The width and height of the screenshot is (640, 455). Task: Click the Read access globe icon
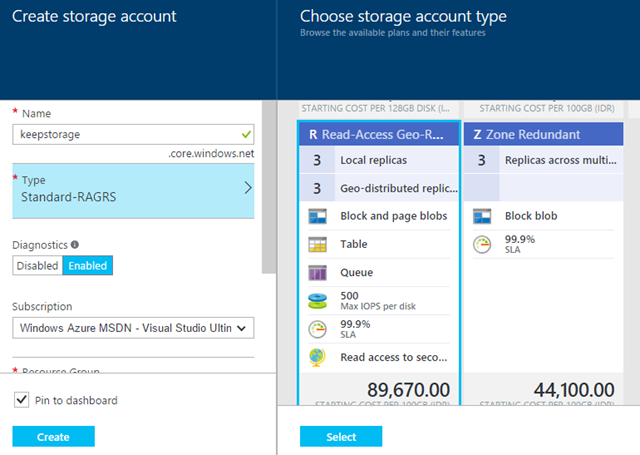tap(317, 357)
